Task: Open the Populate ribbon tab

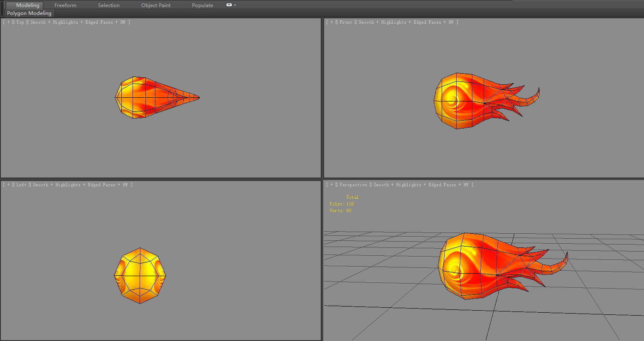Action: (202, 5)
